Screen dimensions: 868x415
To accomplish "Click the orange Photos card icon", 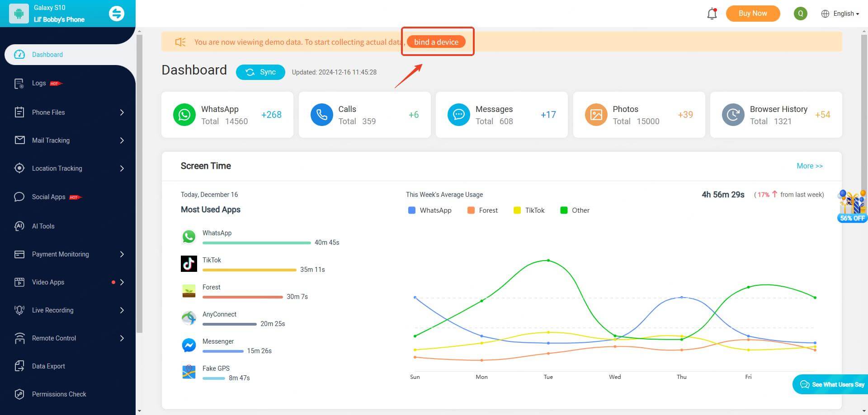I will [596, 115].
